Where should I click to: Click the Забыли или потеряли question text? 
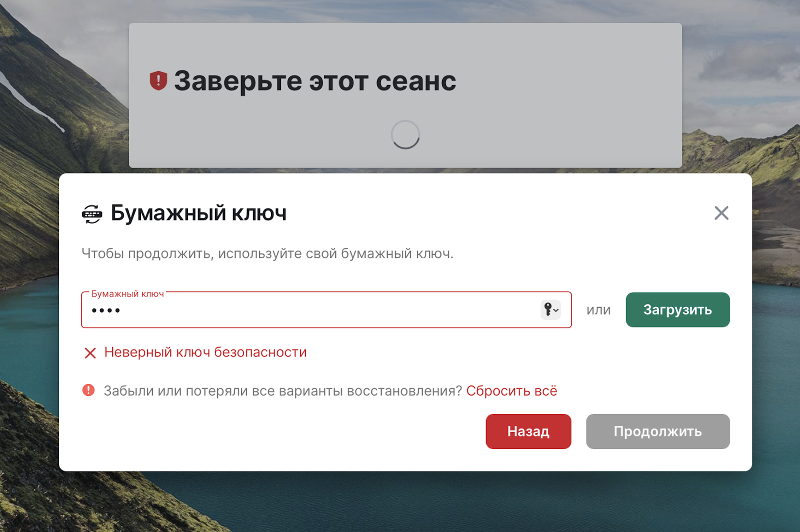tap(282, 391)
